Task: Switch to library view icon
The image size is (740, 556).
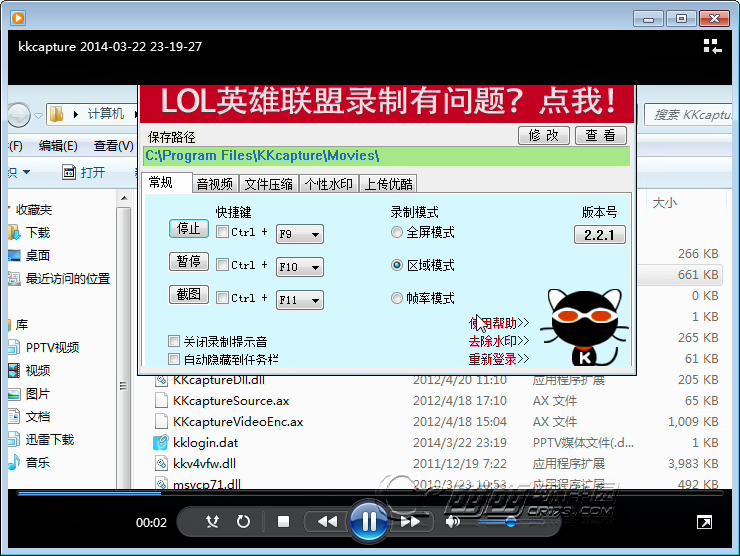Action: [713, 47]
